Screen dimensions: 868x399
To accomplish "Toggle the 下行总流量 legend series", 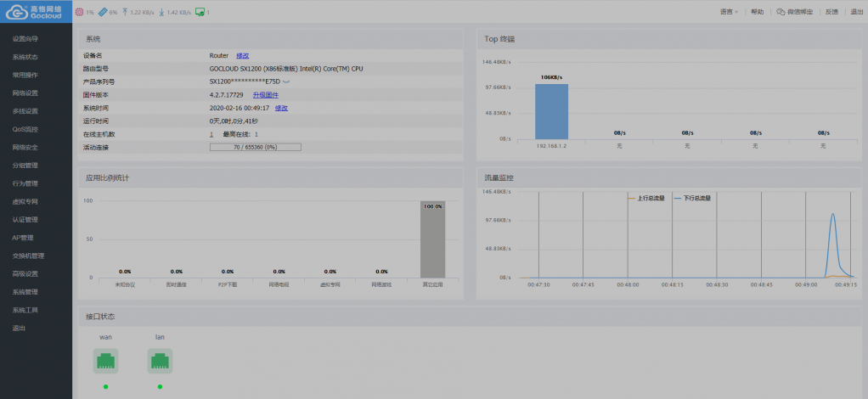I will [x=692, y=197].
